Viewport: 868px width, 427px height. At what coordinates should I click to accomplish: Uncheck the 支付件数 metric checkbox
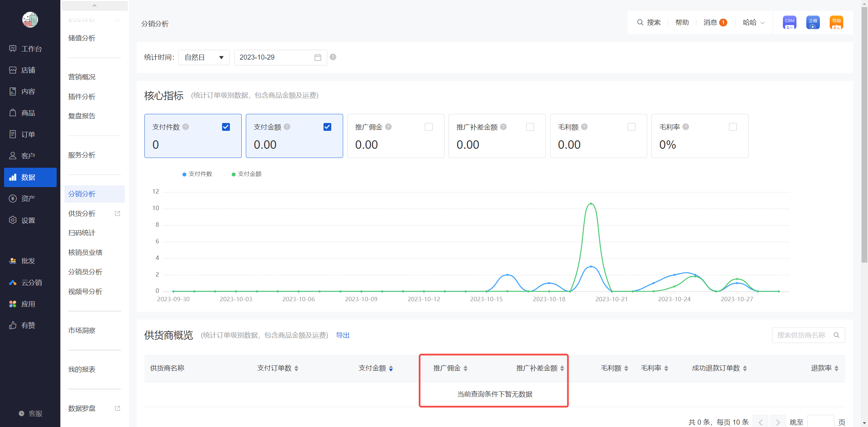[x=226, y=127]
